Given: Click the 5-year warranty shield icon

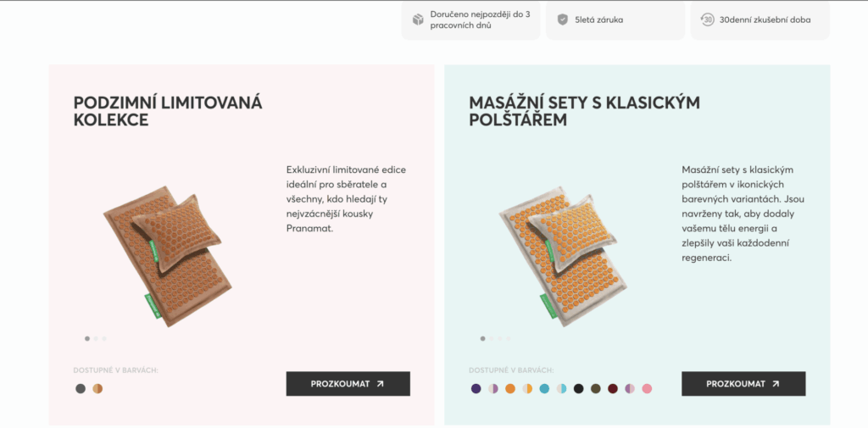Looking at the screenshot, I should click(563, 19).
